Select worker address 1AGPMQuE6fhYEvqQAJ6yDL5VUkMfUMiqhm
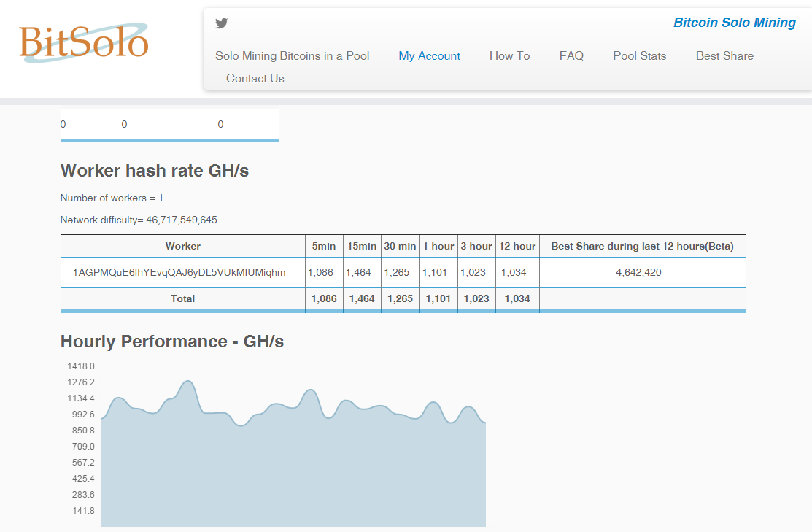The height and width of the screenshot is (532, 812). click(179, 272)
